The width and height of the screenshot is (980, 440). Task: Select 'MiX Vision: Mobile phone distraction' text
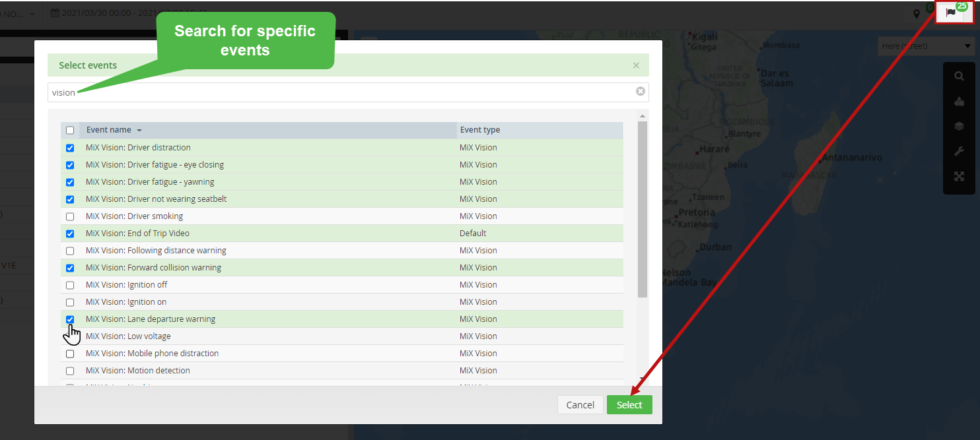click(x=152, y=354)
